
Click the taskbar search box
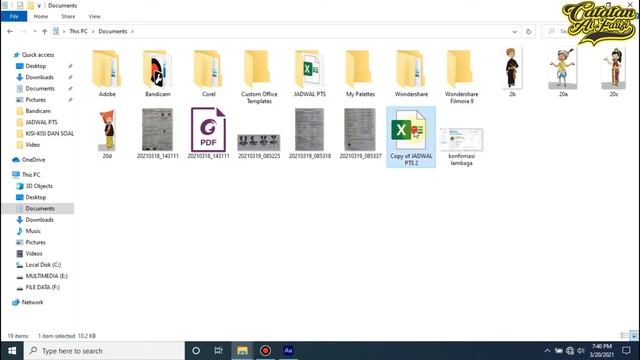click(x=104, y=351)
